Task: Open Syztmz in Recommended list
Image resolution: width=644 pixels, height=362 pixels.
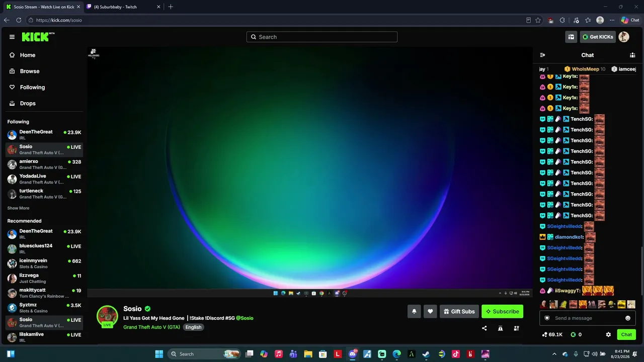Action: coord(44,308)
